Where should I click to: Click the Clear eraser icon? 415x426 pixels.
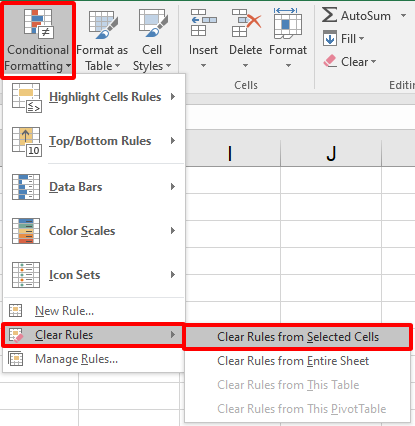(330, 61)
